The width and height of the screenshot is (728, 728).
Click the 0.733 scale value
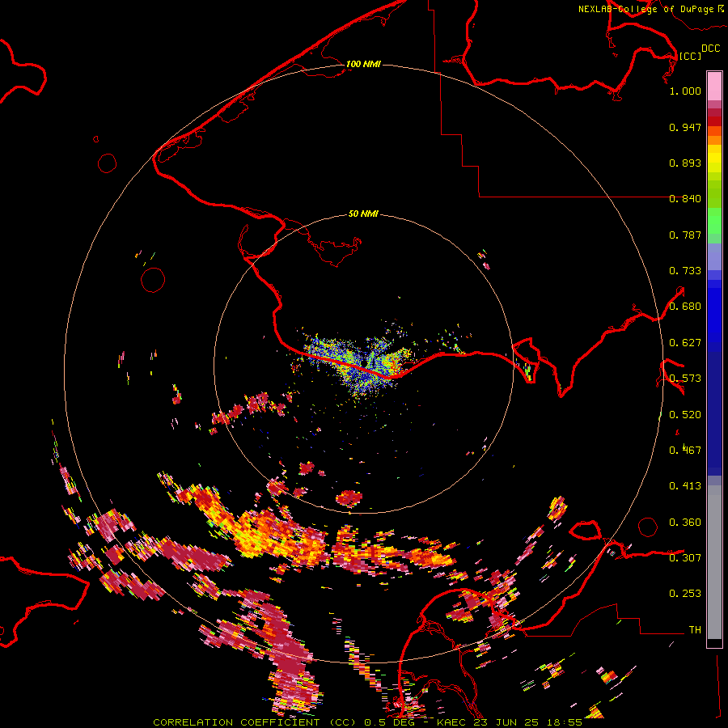coord(685,271)
